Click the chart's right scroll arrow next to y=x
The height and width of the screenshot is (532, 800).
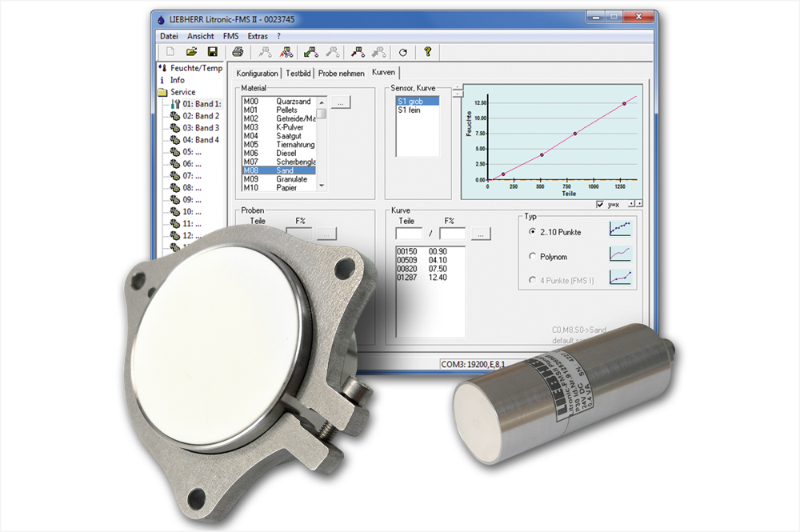click(638, 203)
